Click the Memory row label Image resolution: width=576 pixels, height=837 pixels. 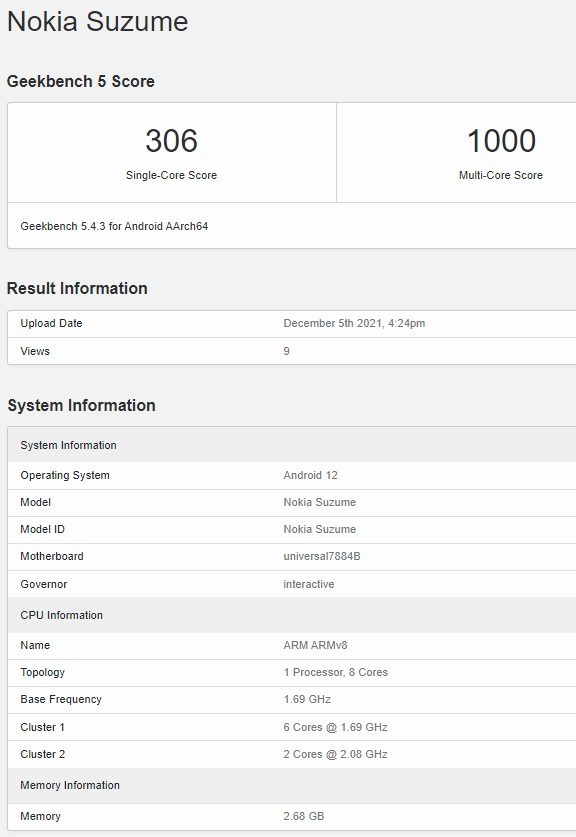click(x=41, y=817)
